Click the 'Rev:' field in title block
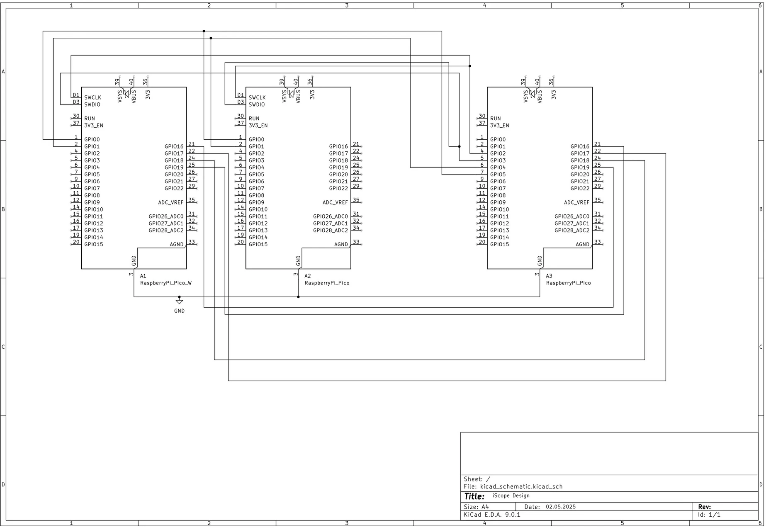The height and width of the screenshot is (532, 766). 705,508
